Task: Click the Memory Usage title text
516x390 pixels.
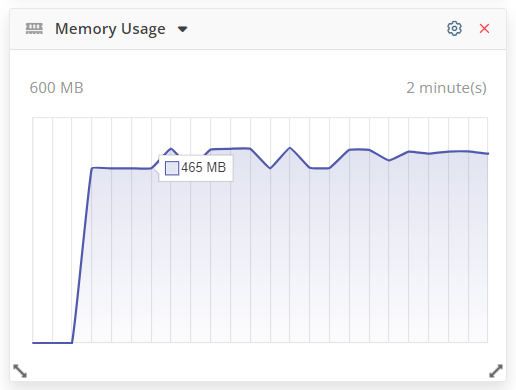Action: (110, 29)
